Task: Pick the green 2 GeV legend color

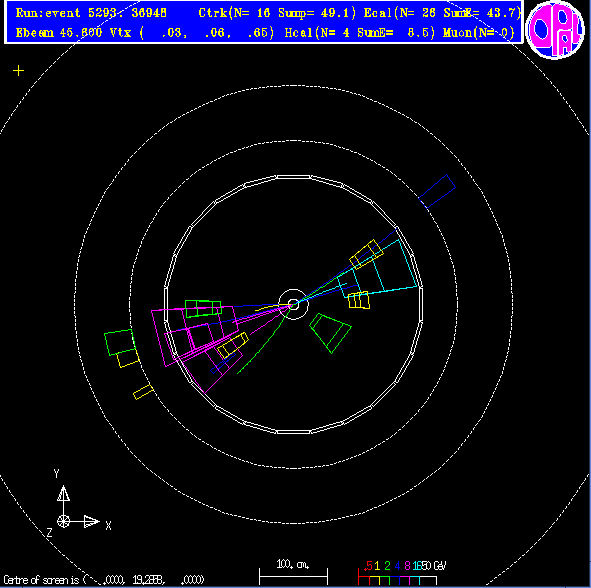Action: click(387, 566)
